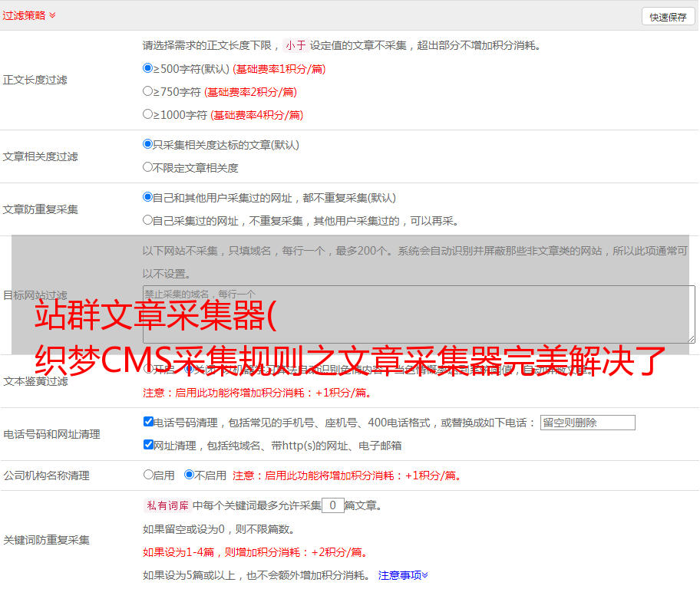Click the 电话号码和网址清理 row label

click(51, 434)
